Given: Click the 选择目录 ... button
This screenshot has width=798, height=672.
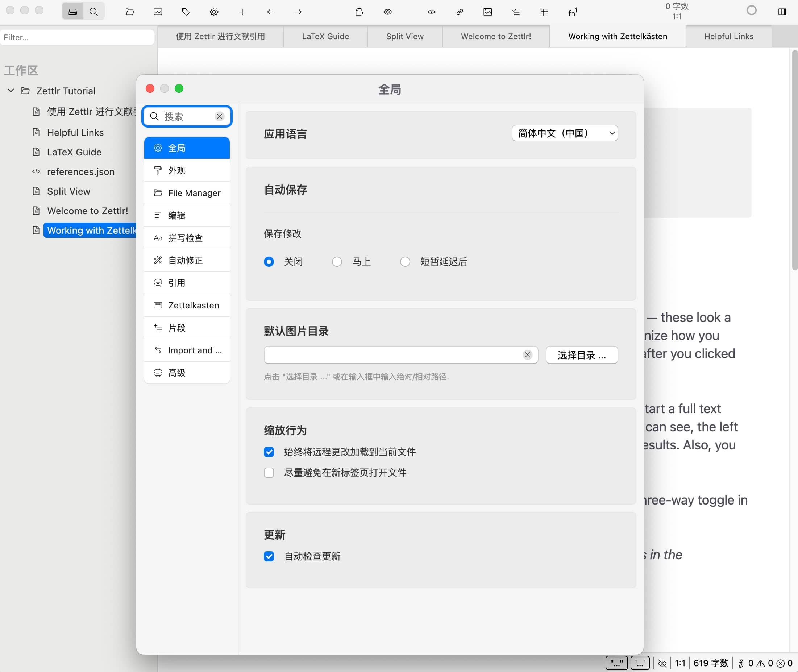Looking at the screenshot, I should point(581,355).
